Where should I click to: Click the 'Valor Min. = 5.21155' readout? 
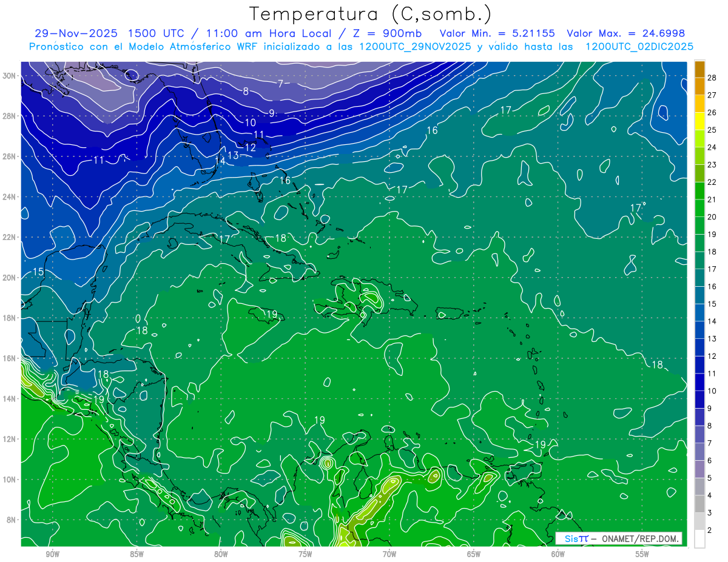pyautogui.click(x=497, y=33)
